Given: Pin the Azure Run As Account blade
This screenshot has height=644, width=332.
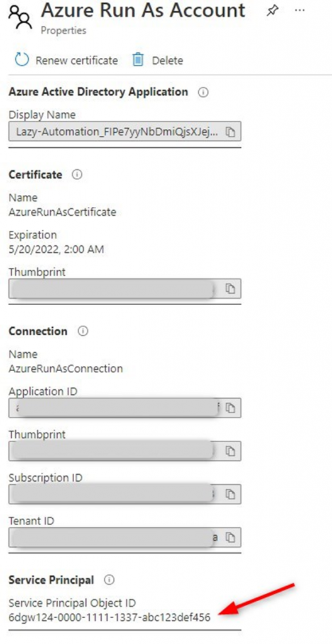Looking at the screenshot, I should point(272,11).
